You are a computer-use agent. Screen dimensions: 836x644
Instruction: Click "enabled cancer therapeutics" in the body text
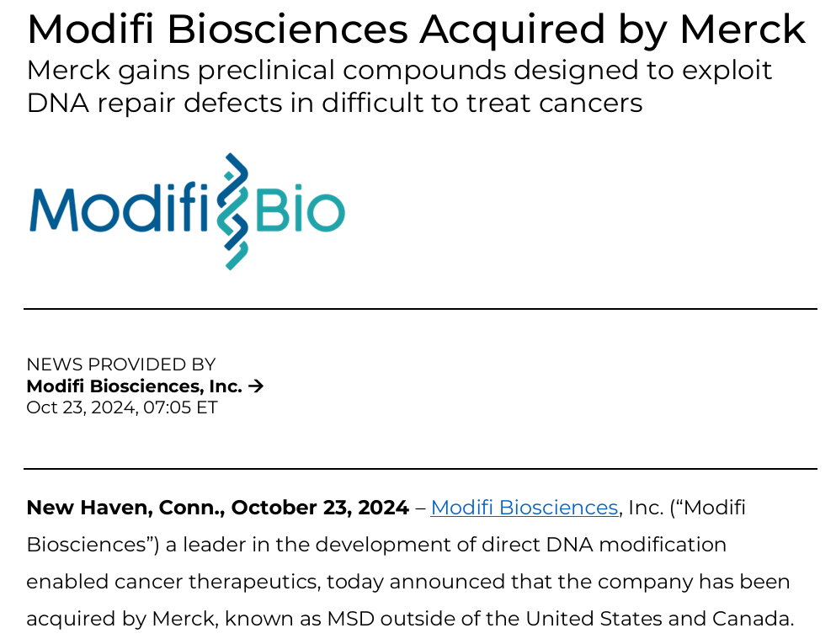click(173, 582)
